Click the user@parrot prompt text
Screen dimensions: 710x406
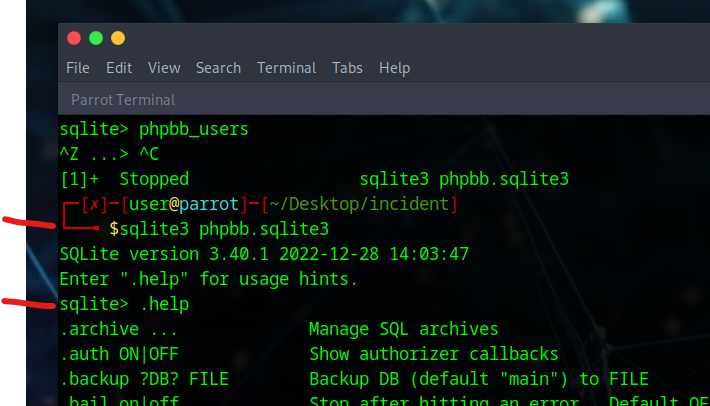(183, 204)
